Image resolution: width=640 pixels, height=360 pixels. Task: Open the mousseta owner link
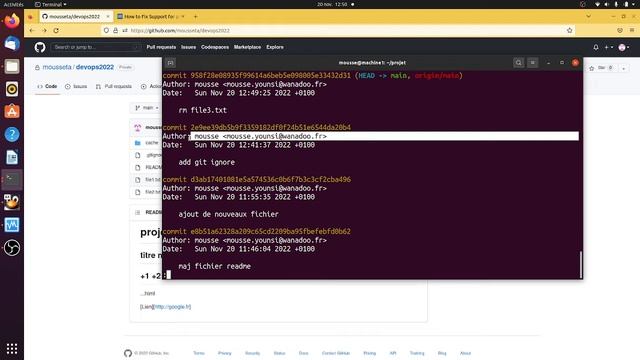(x=57, y=67)
